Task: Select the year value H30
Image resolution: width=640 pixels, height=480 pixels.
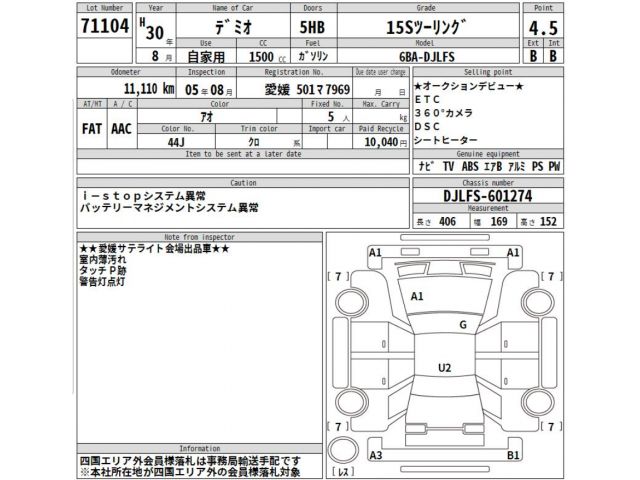Action: coord(152,30)
